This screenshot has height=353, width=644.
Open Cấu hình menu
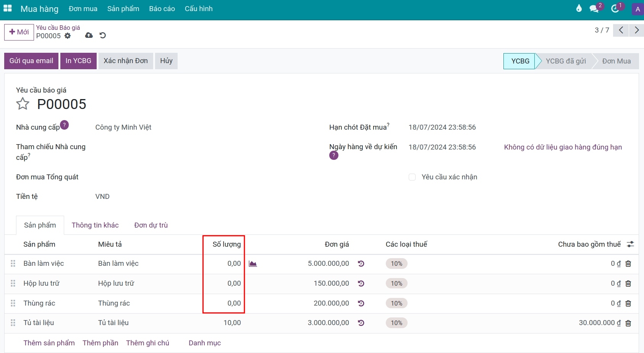point(199,8)
